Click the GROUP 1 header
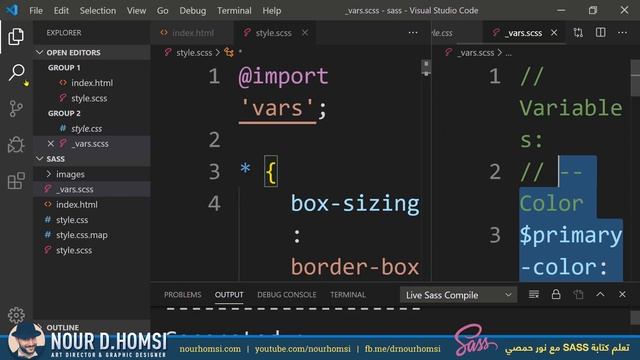The width and height of the screenshot is (640, 360). pos(64,68)
